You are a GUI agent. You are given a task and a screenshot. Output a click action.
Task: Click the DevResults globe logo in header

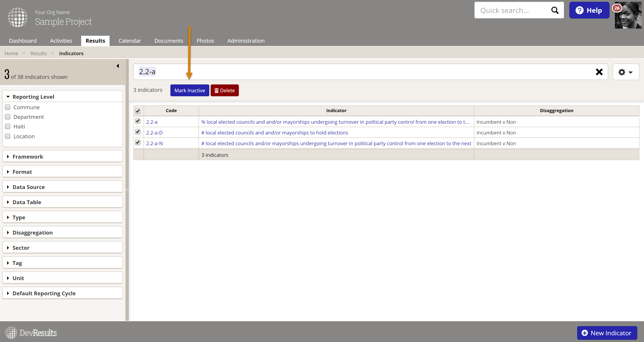point(17,17)
